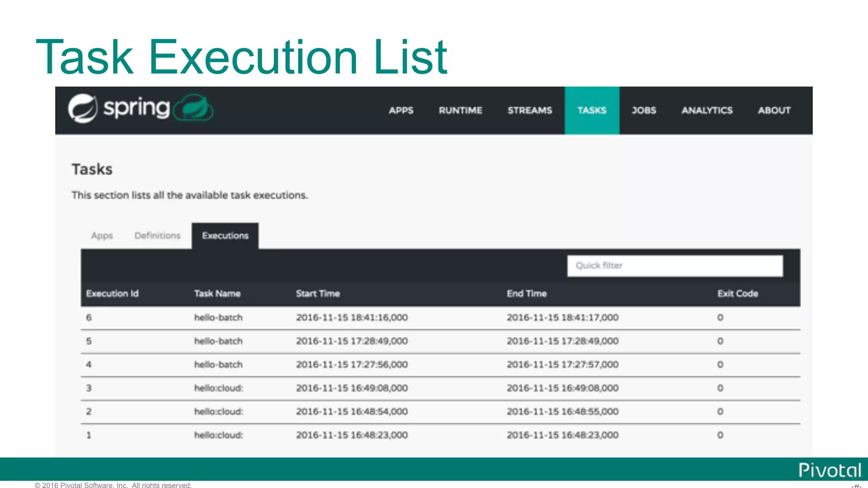The image size is (868, 488).
Task: Click the Start Time column header
Action: pos(318,294)
